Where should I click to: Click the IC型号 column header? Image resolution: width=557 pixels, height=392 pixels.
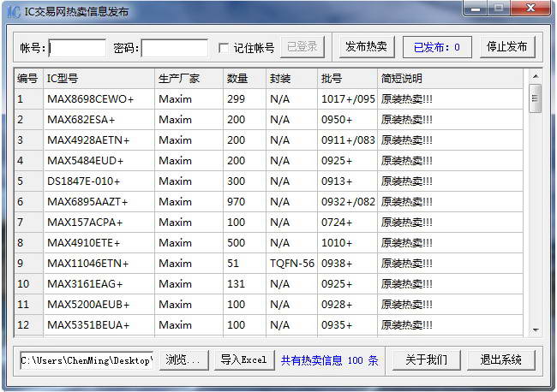click(x=99, y=79)
